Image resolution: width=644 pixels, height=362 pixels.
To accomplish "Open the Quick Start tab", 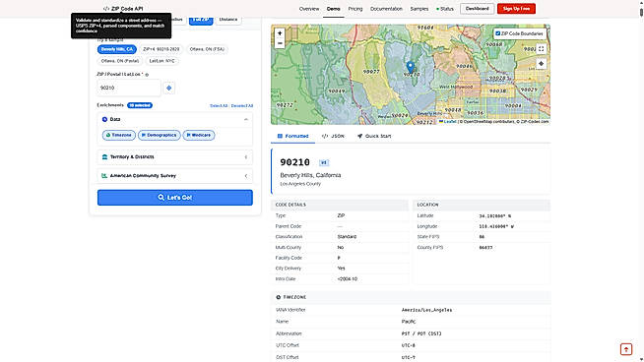I will tap(374, 137).
